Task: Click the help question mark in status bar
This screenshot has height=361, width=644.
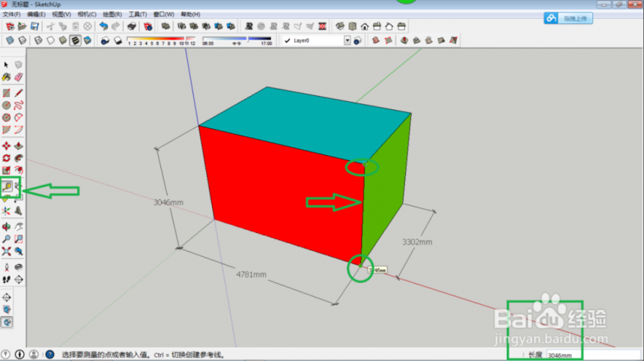Action: pos(49,354)
